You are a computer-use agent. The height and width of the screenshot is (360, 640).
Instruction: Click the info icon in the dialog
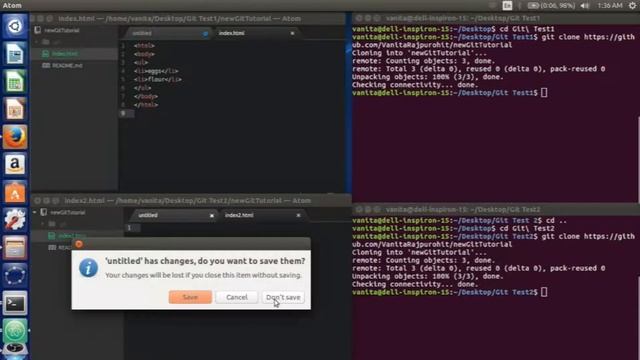pyautogui.click(x=89, y=268)
